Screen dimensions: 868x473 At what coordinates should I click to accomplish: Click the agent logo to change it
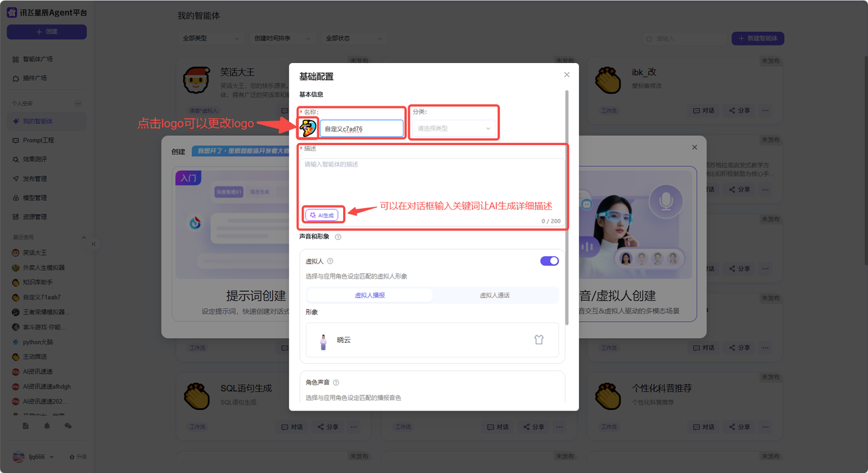pyautogui.click(x=308, y=127)
